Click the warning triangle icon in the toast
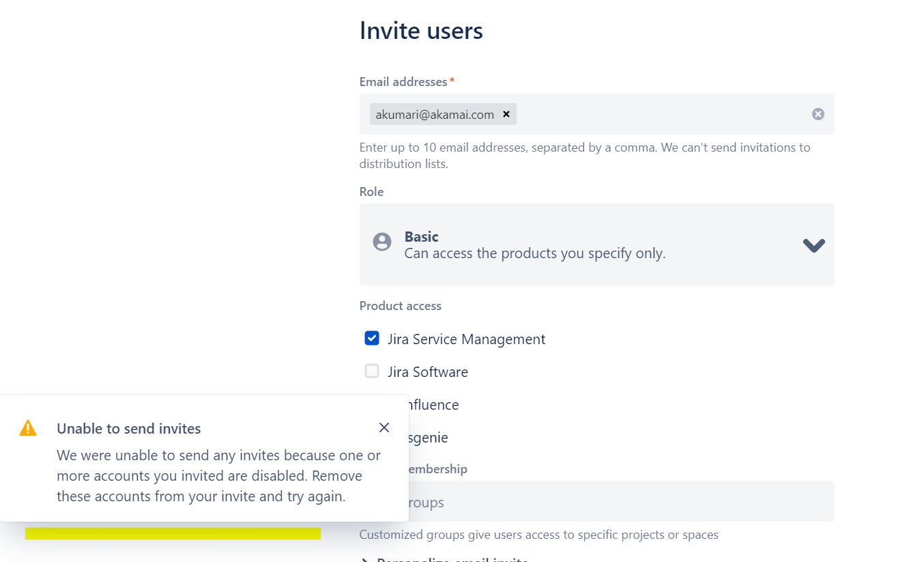The height and width of the screenshot is (562, 924). pyautogui.click(x=27, y=427)
